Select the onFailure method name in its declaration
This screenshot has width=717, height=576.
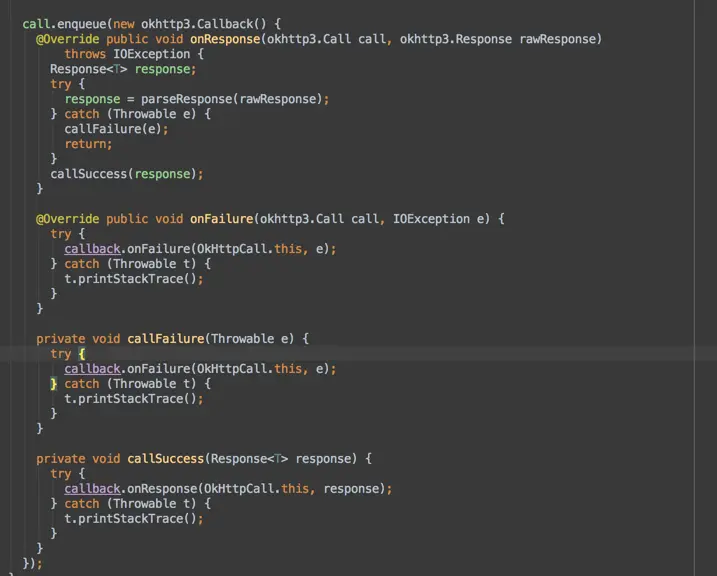pyautogui.click(x=222, y=219)
